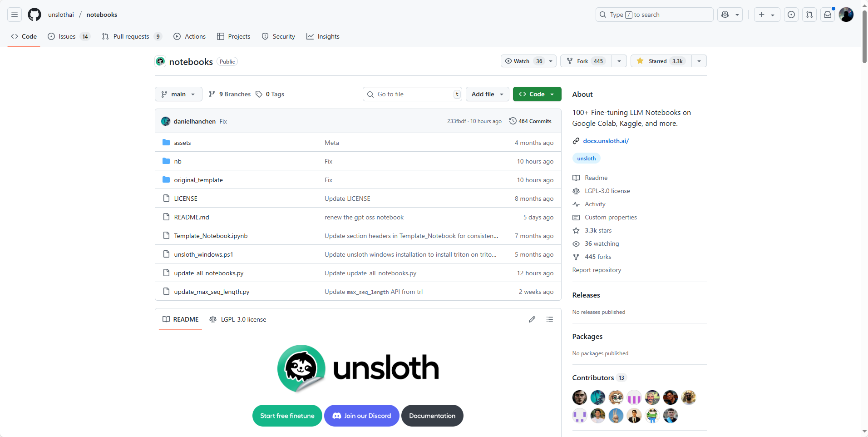
Task: Expand Copilot dropdown arrow
Action: [737, 15]
